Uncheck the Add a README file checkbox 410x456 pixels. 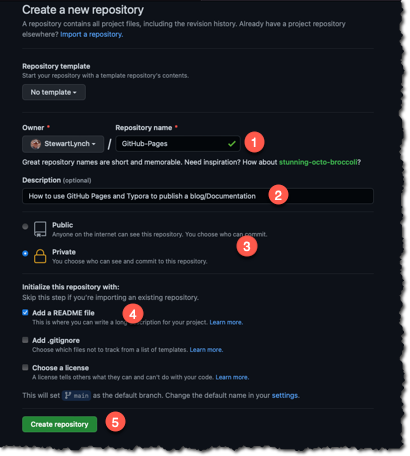(x=25, y=312)
